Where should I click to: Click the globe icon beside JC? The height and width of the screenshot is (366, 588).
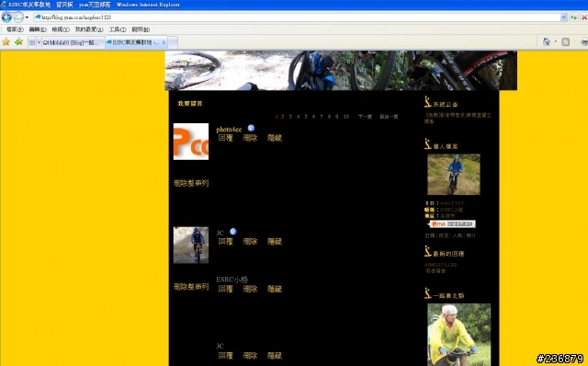(232, 232)
